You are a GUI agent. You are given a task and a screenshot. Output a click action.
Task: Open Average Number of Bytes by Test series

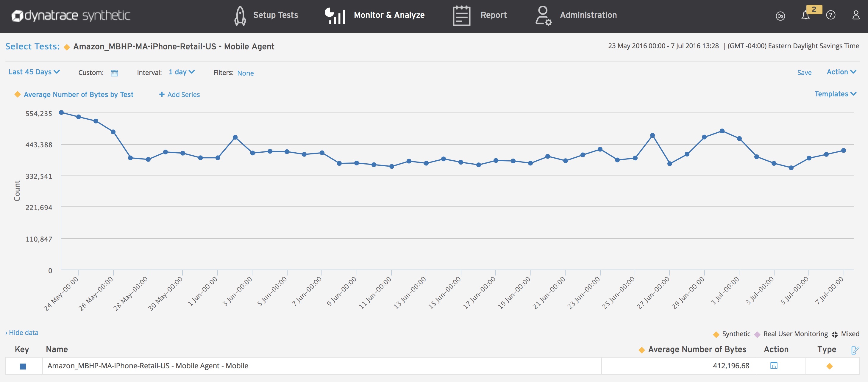point(79,95)
